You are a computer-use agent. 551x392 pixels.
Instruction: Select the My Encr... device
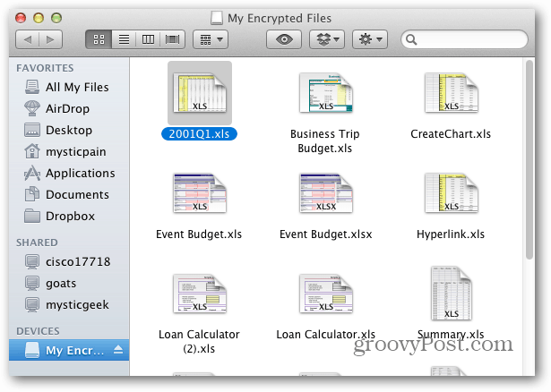point(69,350)
